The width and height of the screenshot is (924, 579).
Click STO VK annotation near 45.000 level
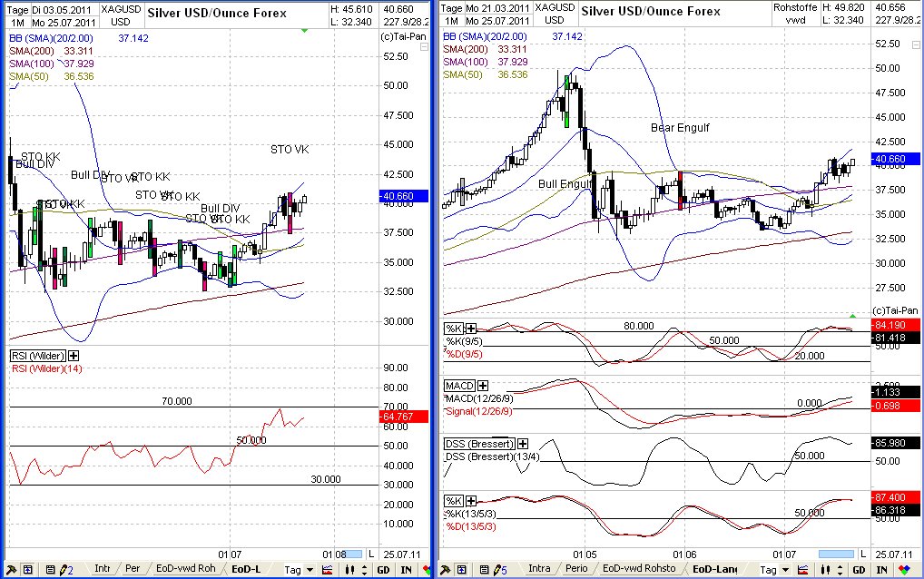290,150
